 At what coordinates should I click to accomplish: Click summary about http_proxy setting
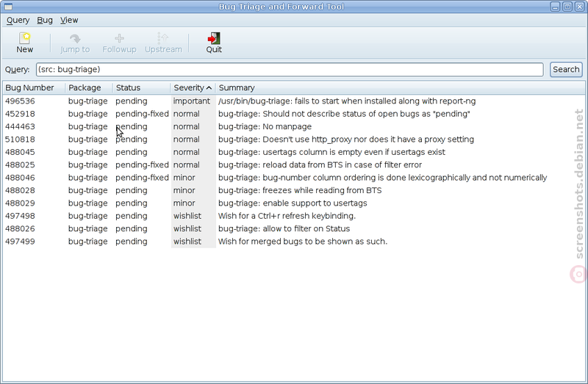(345, 140)
